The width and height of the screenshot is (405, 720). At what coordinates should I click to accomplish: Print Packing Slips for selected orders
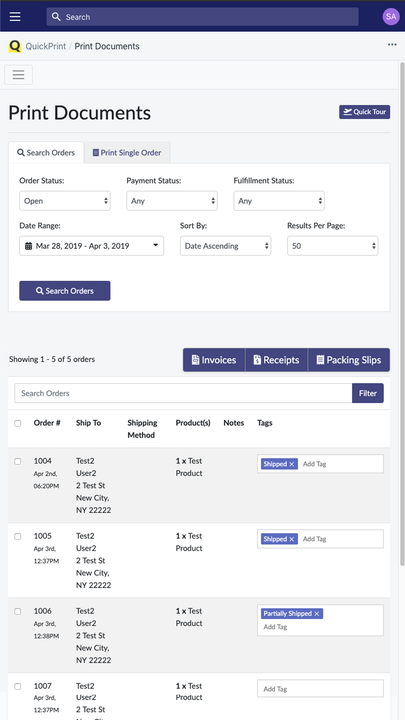[349, 360]
